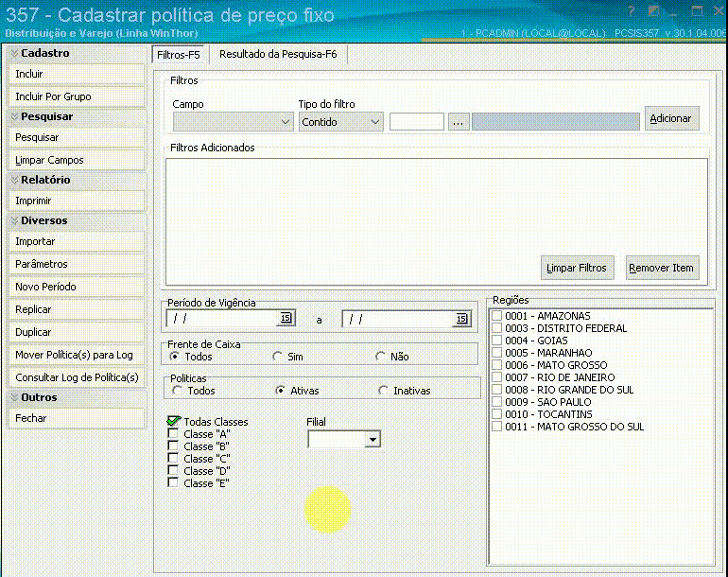Open Consultar Log de Política(s)

tap(77, 377)
